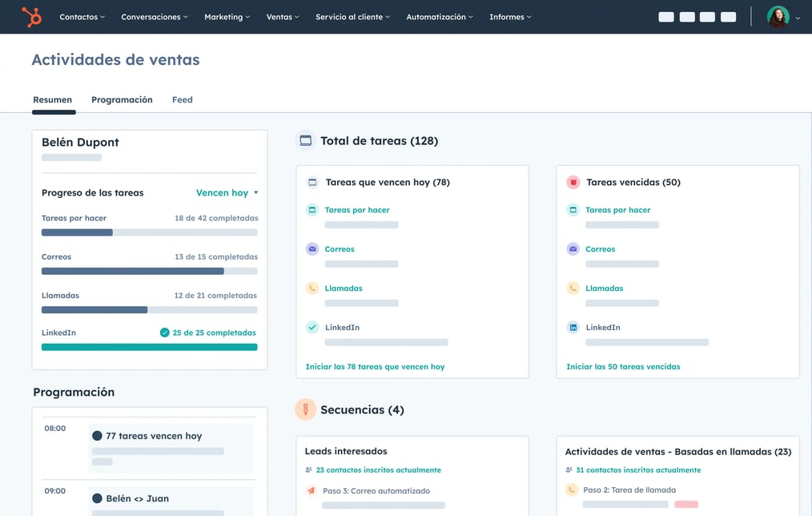
Task: Click Correos envelope icon in Tareas vencidas card
Action: pos(573,249)
